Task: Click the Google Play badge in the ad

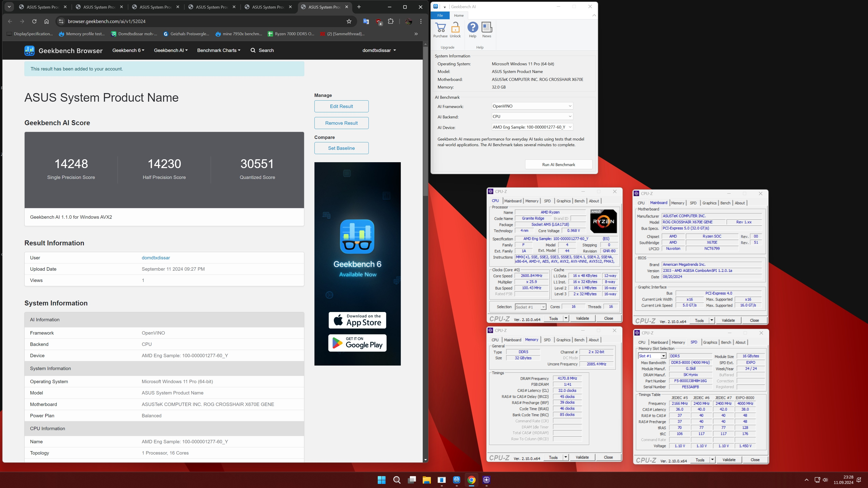Action: (x=357, y=343)
